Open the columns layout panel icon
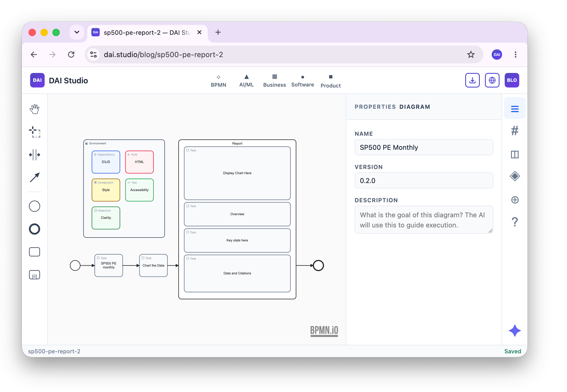 515,154
